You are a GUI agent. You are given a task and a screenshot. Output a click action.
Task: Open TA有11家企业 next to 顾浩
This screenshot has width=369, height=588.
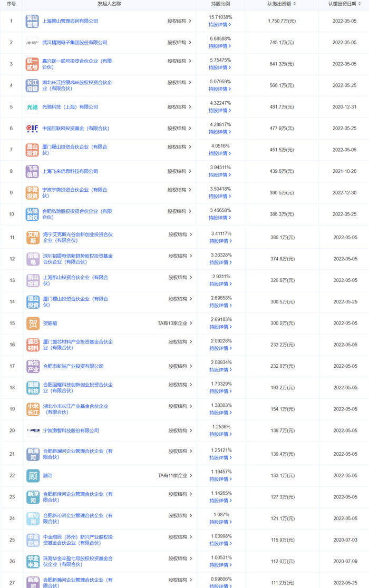coord(174,475)
